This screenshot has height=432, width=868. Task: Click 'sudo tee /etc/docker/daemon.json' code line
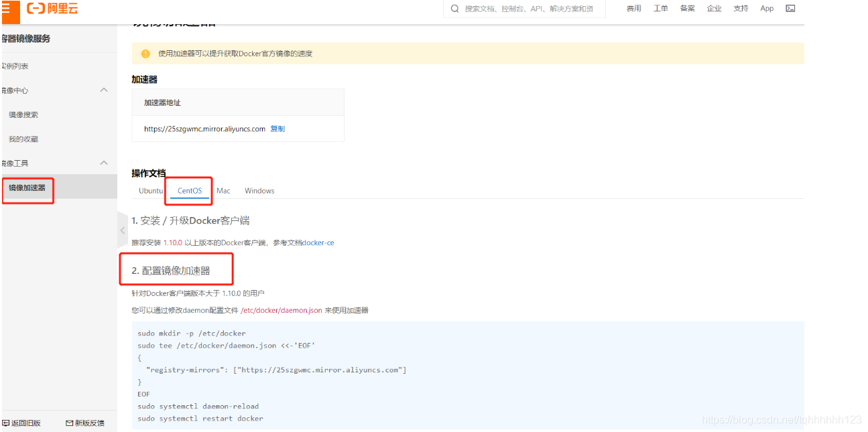226,346
